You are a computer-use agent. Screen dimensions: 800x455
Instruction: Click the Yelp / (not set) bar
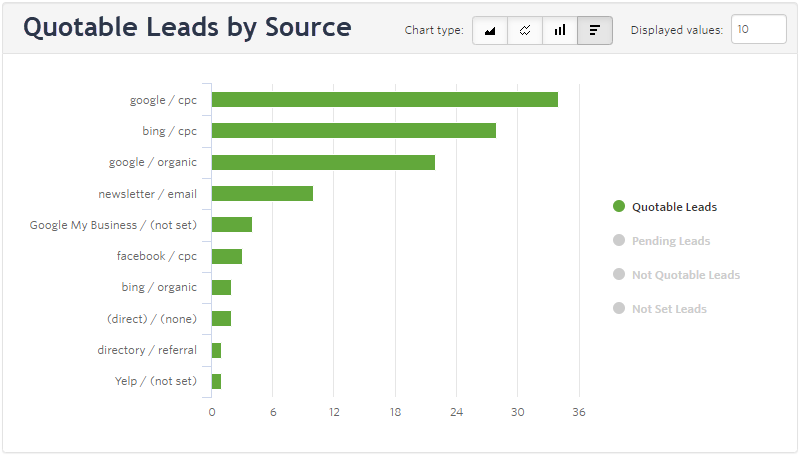pos(216,382)
